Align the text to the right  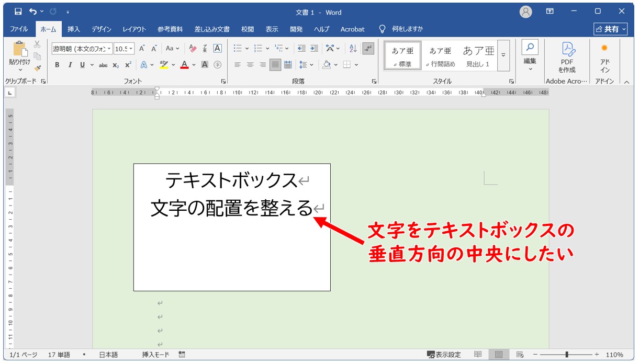[263, 65]
